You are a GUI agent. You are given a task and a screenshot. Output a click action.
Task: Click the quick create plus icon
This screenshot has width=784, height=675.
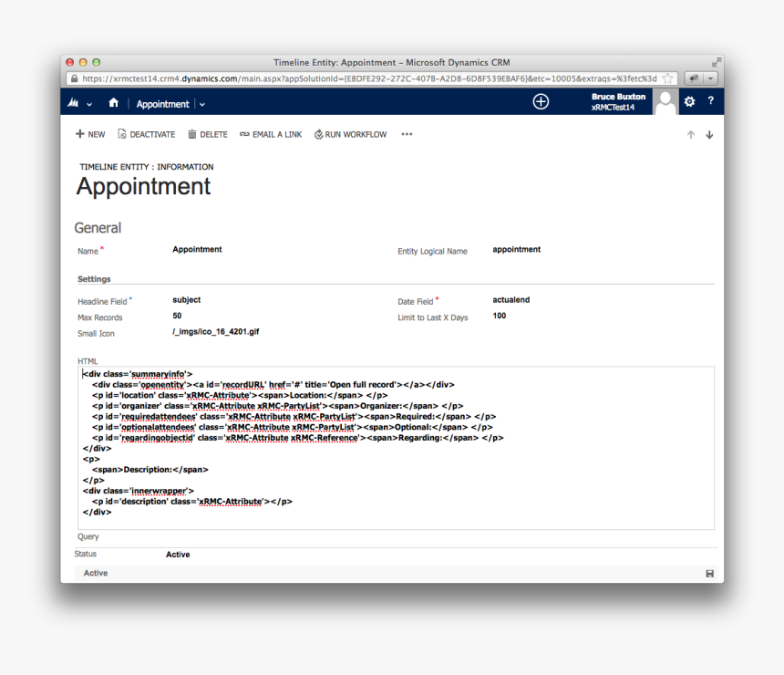(541, 102)
